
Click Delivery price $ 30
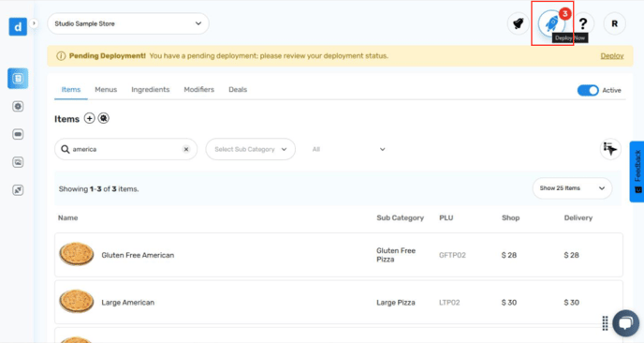click(x=571, y=303)
